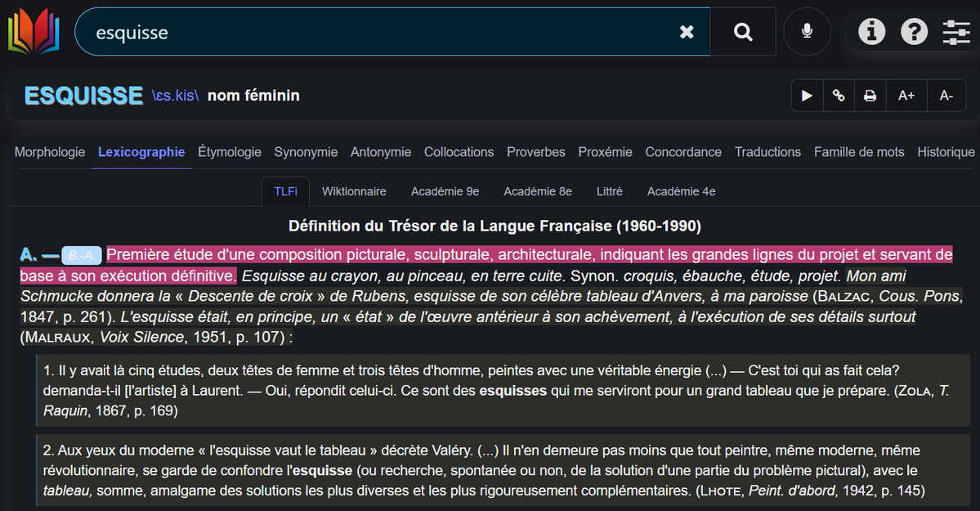Play the pronunciation of esquisse
Screen dimensions: 980x511
point(807,96)
